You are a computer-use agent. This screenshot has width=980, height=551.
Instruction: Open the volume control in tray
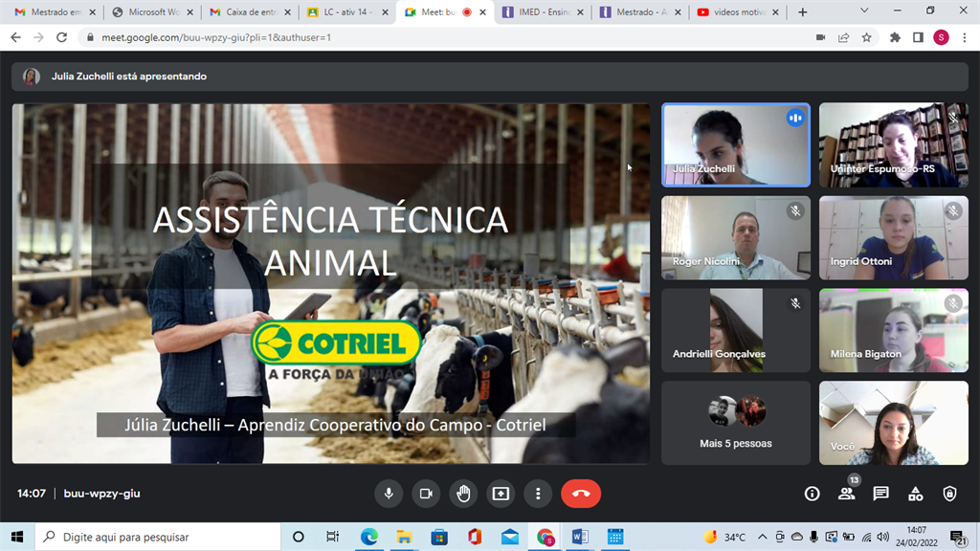coord(883,537)
